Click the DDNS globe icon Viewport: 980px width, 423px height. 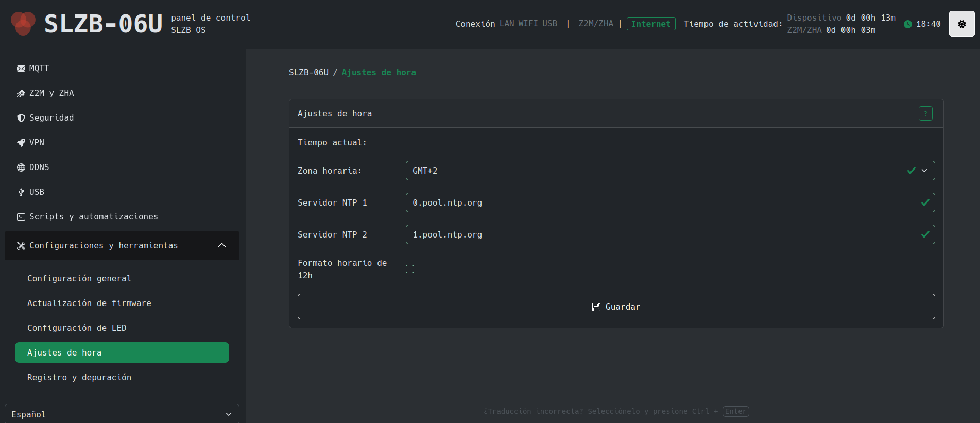pos(21,167)
